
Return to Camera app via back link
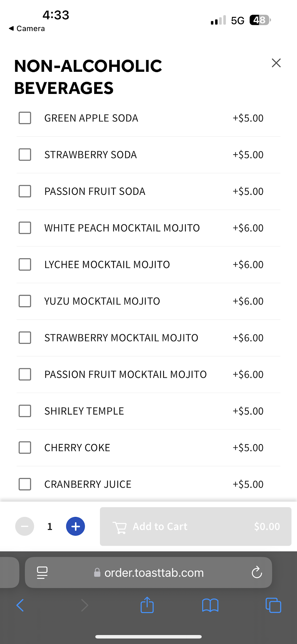[x=27, y=29]
